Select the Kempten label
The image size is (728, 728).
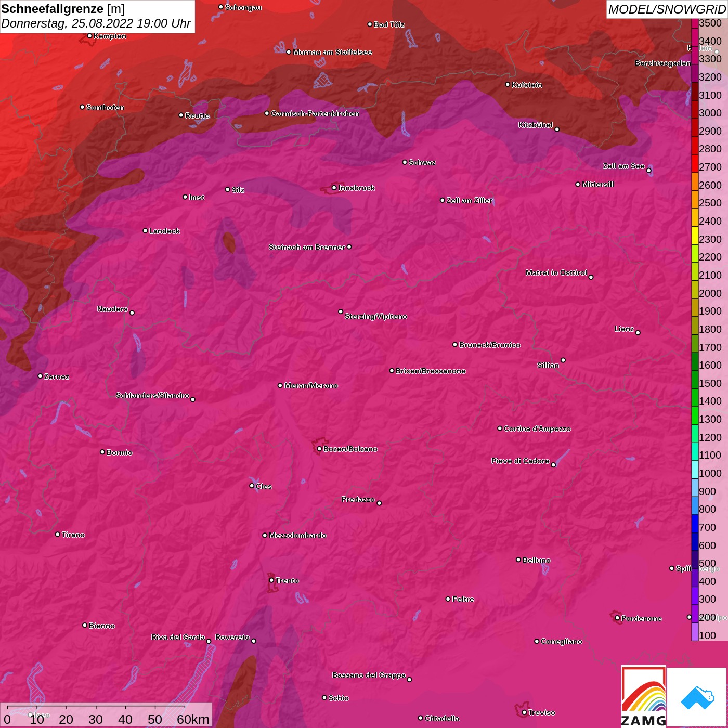pos(110,36)
